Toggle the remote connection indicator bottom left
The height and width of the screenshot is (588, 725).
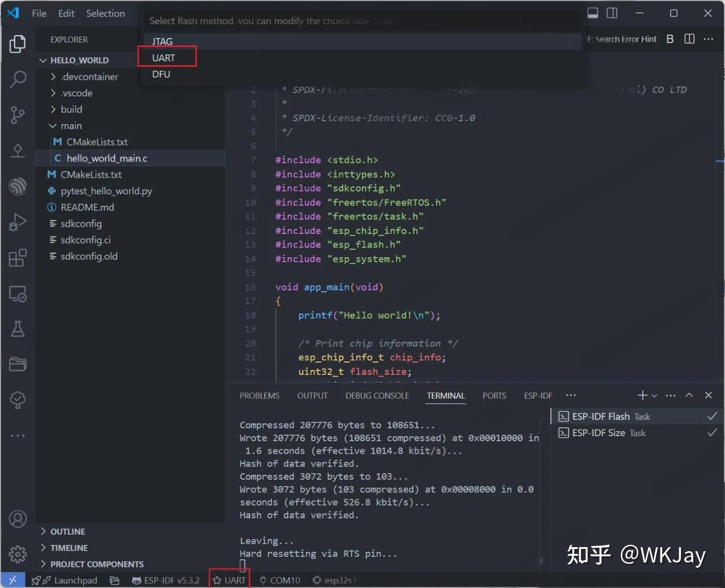point(12,580)
